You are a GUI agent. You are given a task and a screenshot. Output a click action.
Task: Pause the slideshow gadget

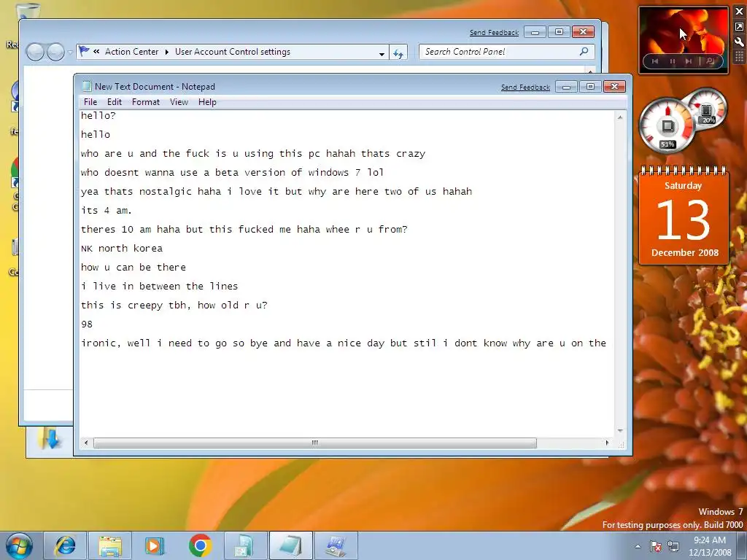pos(672,61)
